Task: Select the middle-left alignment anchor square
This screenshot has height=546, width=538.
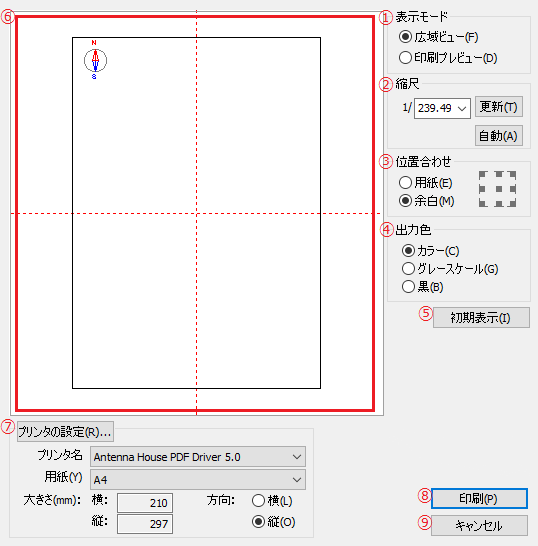Action: (482, 189)
